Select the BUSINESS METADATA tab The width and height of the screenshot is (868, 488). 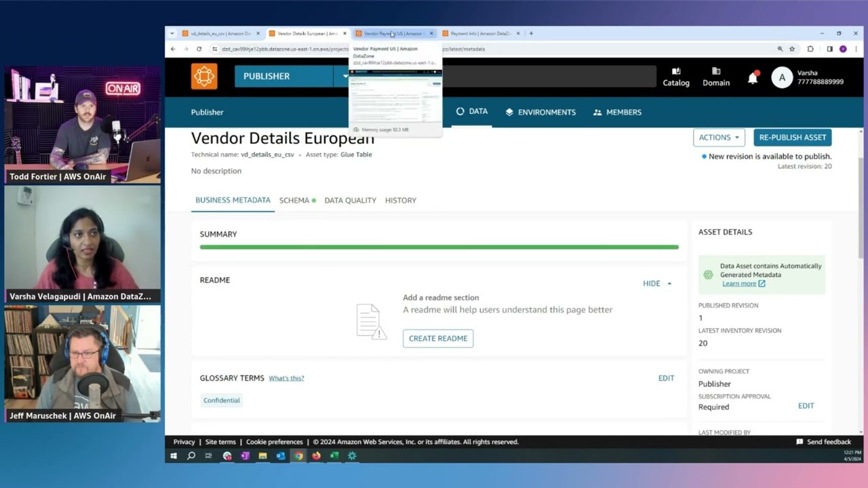(233, 201)
